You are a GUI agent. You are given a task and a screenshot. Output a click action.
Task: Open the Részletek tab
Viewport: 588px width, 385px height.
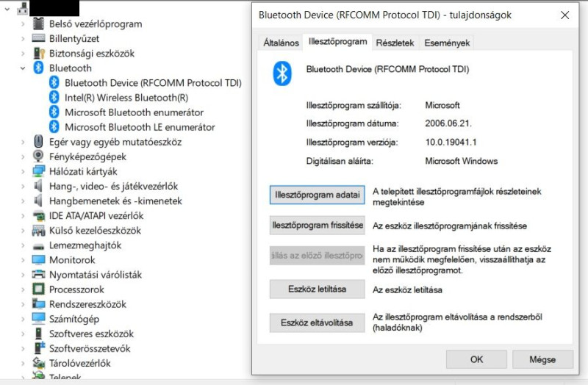(395, 43)
